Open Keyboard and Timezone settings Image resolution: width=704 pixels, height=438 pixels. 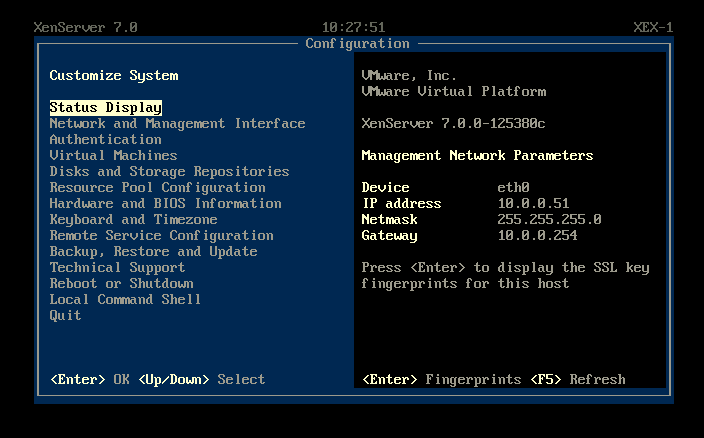tap(133, 219)
